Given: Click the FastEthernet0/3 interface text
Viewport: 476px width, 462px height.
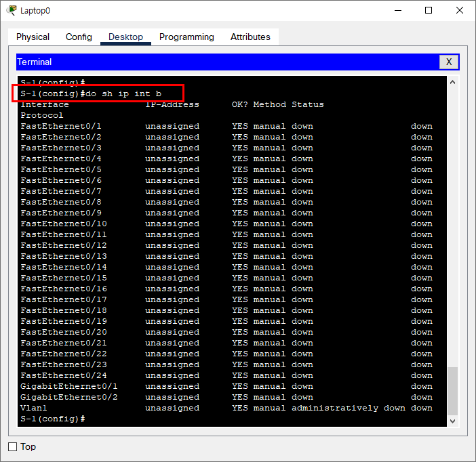Looking at the screenshot, I should click(x=61, y=148).
